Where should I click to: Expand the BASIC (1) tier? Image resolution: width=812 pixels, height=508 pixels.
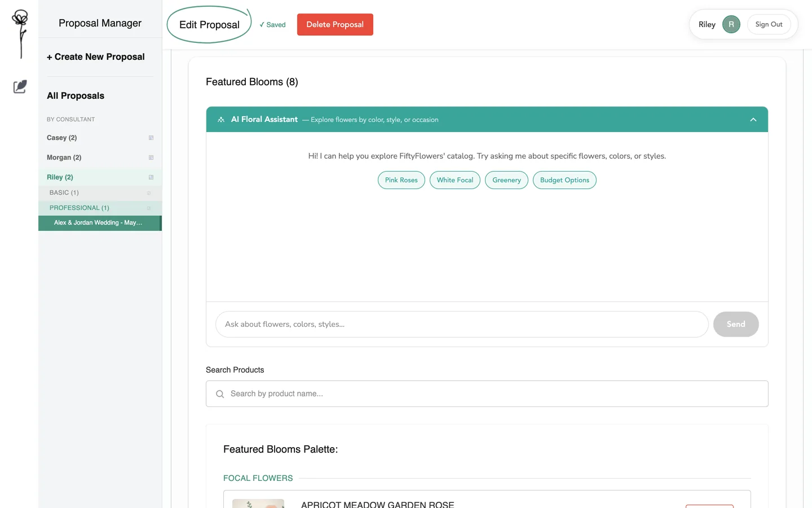[100, 193]
